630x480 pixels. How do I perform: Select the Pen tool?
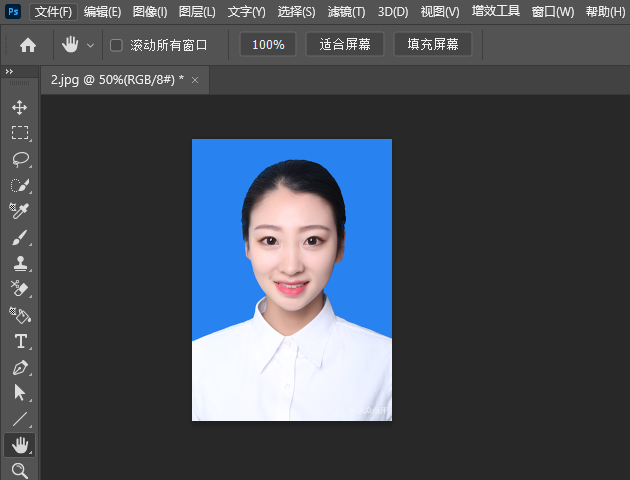[20, 368]
